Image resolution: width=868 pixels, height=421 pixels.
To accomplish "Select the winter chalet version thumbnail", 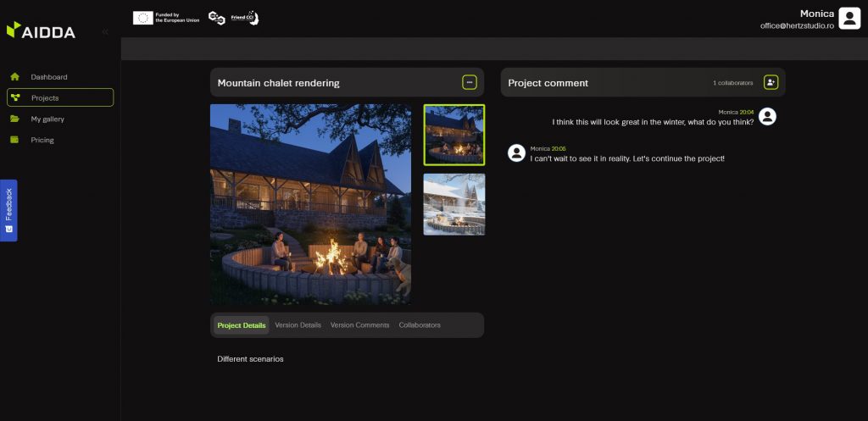I will (454, 204).
